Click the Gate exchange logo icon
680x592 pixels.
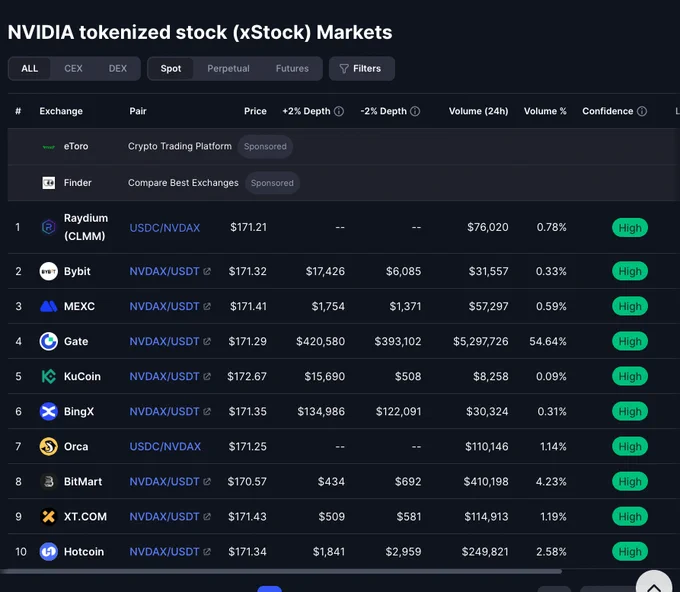click(x=49, y=341)
